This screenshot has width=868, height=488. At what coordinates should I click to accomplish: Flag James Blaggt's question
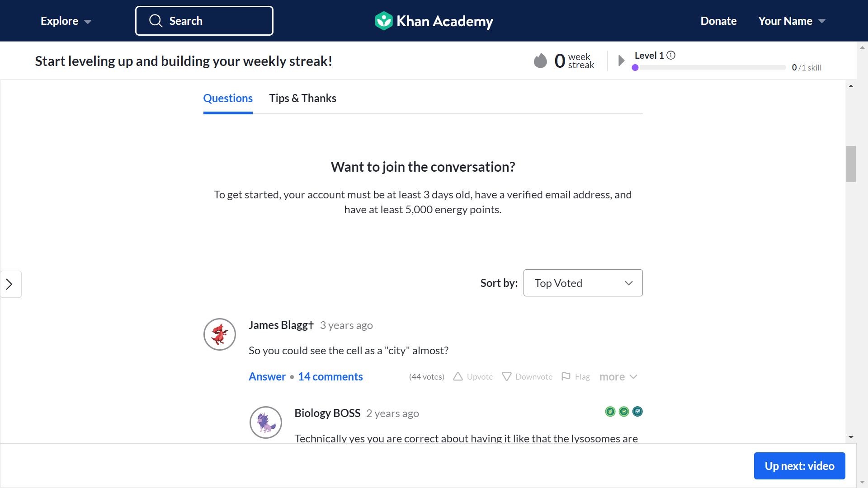click(x=576, y=376)
